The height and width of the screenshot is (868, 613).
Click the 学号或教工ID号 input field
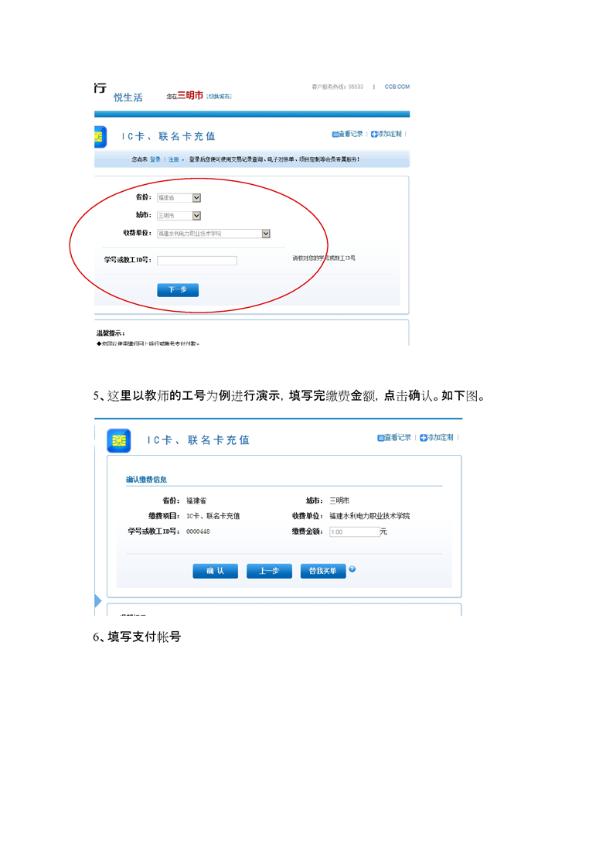point(197,261)
